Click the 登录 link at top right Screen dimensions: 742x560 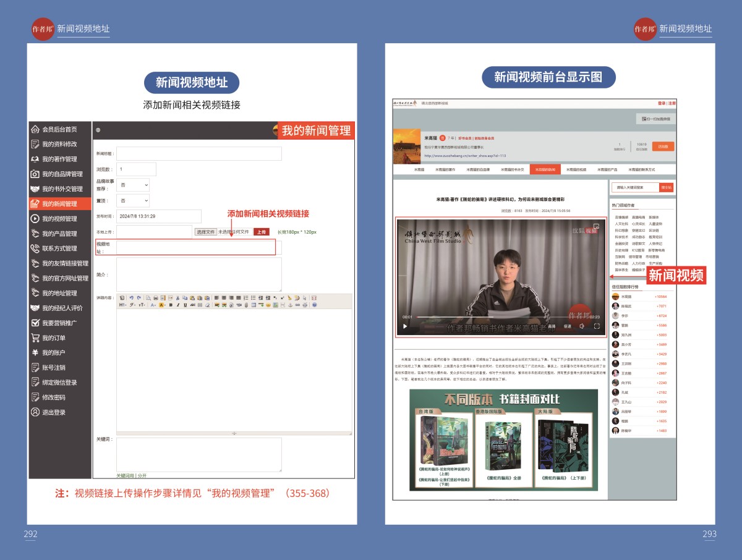662,103
